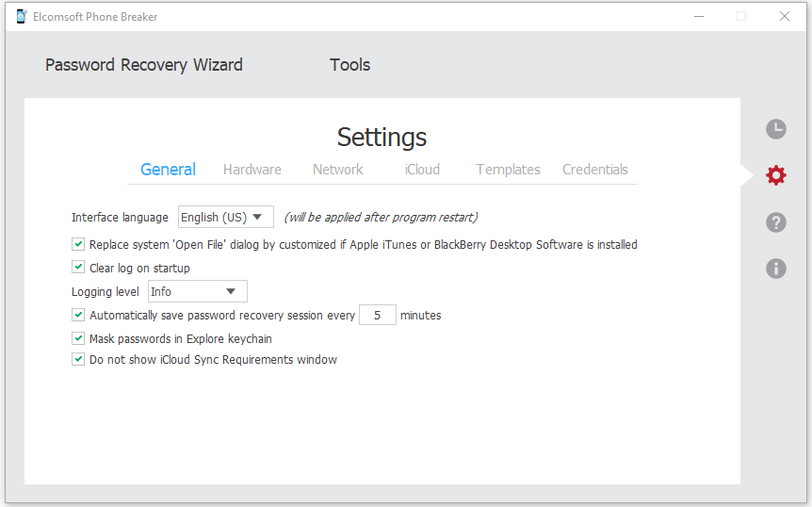Open help question mark icon
The image size is (812, 507).
[775, 222]
